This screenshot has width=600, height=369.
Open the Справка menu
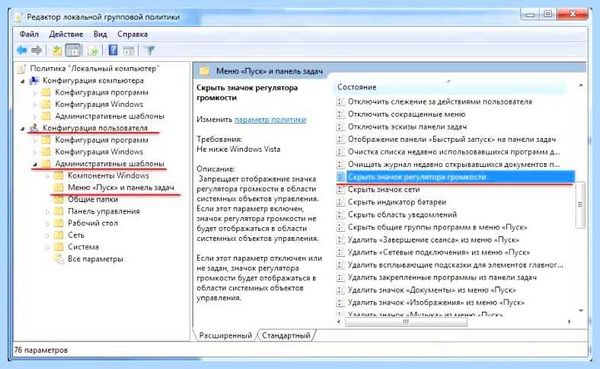132,34
